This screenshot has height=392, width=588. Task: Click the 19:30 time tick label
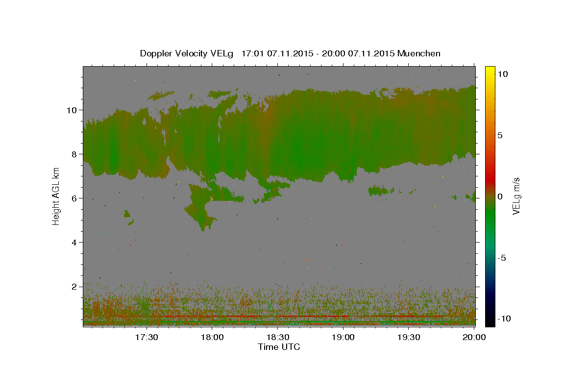(x=409, y=337)
